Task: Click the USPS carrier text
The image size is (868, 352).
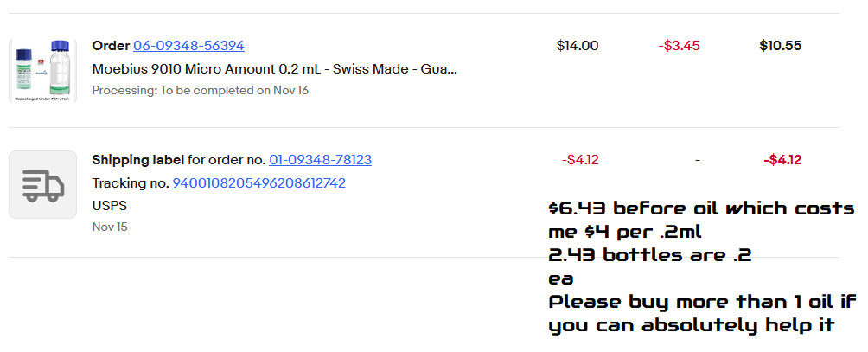Action: pyautogui.click(x=108, y=207)
